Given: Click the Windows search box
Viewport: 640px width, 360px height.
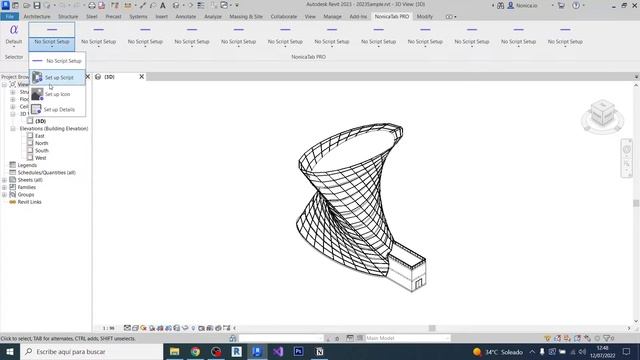Looking at the screenshot, I should tap(91, 351).
